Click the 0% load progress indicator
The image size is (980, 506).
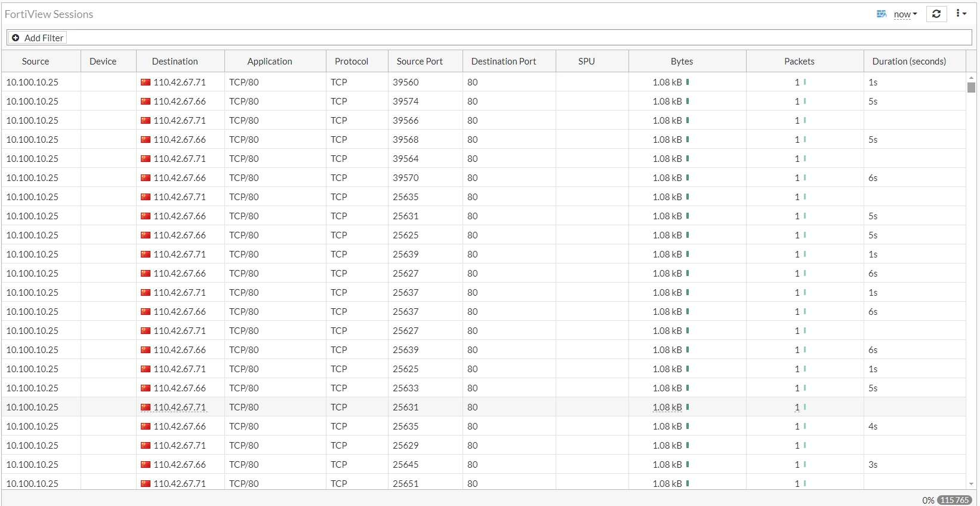tap(928, 501)
